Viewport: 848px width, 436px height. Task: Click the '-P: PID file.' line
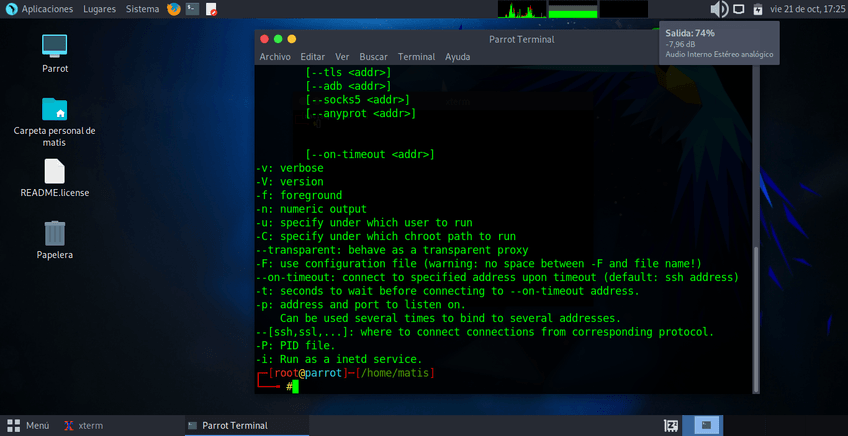[x=295, y=346]
